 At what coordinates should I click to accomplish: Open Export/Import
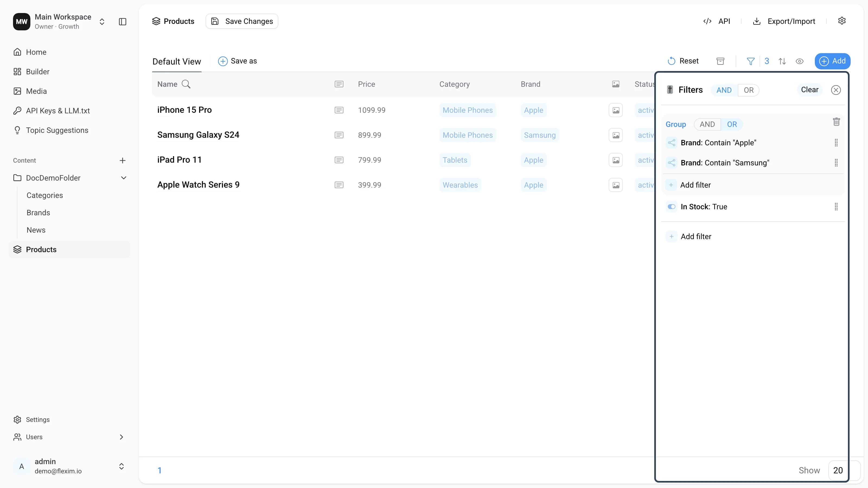pyautogui.click(x=784, y=21)
